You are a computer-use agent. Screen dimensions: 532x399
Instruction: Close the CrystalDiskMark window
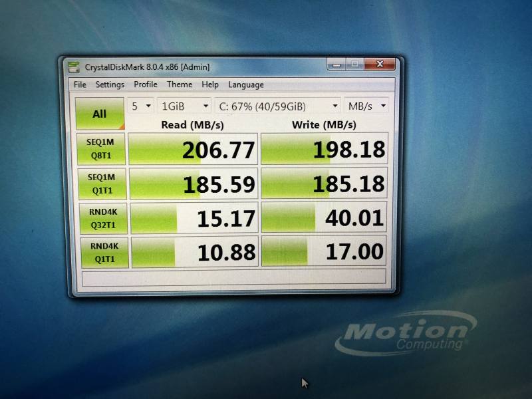(380, 64)
